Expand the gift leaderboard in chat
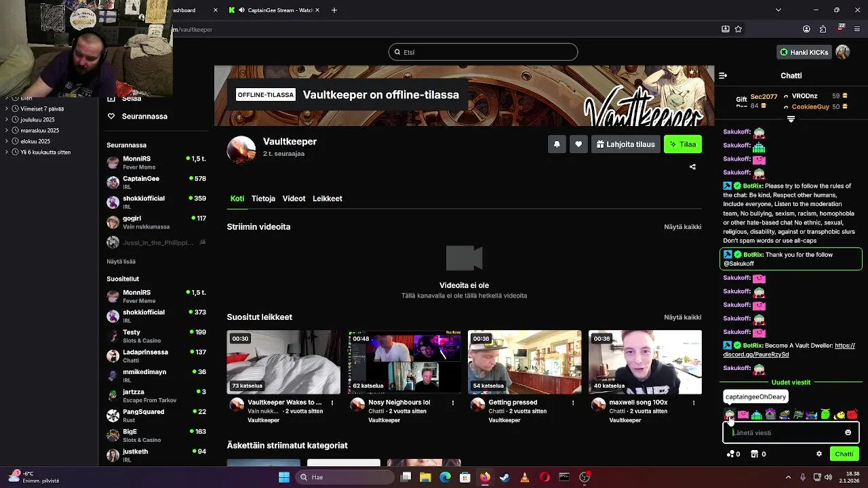The width and height of the screenshot is (868, 488). point(791,119)
